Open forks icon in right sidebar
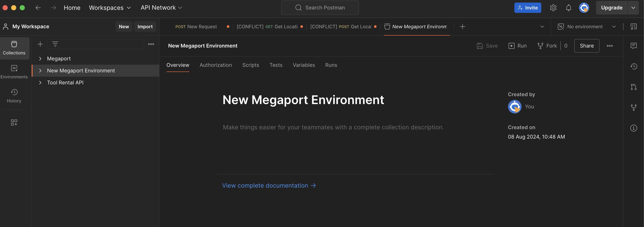The height and width of the screenshot is (227, 644). point(634,108)
